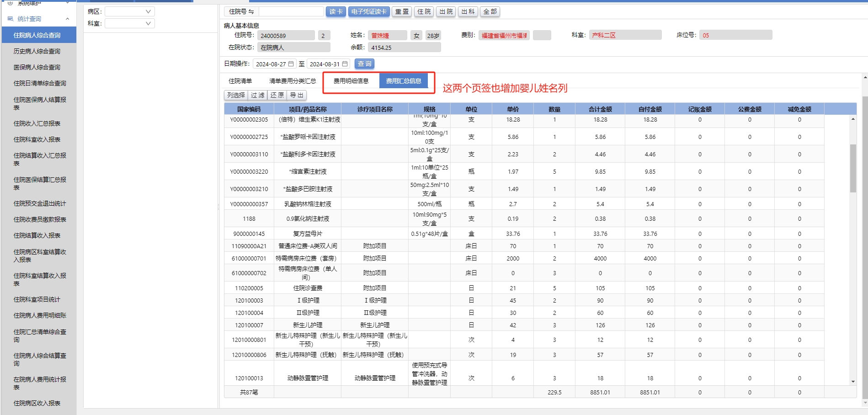
Task: Click the table vertical scrollbar thumb
Action: pyautogui.click(x=853, y=168)
